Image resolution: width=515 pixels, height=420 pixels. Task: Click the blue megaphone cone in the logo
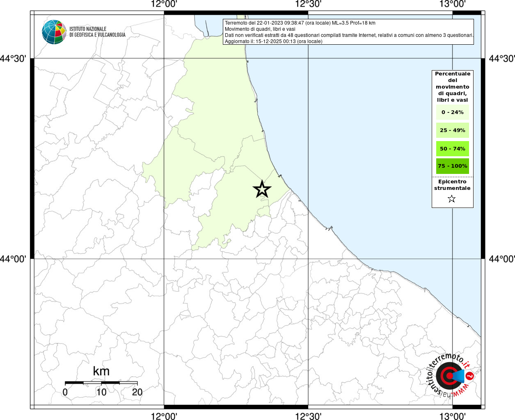click(x=458, y=376)
